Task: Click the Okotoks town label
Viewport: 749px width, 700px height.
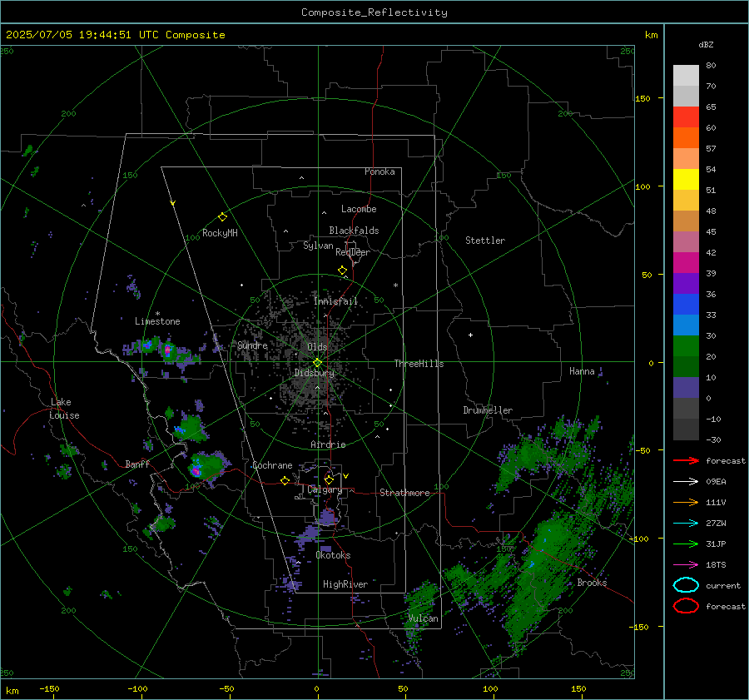Action: 333,555
